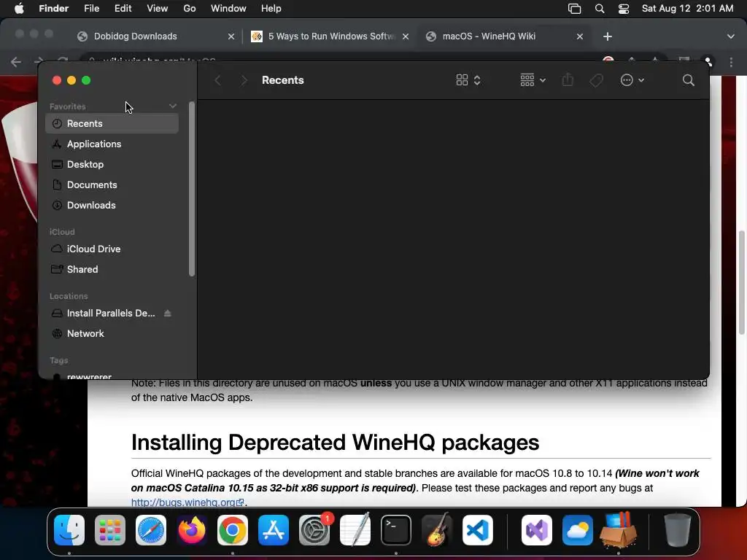Open the Finder menu
The height and width of the screenshot is (560, 747).
pos(53,9)
